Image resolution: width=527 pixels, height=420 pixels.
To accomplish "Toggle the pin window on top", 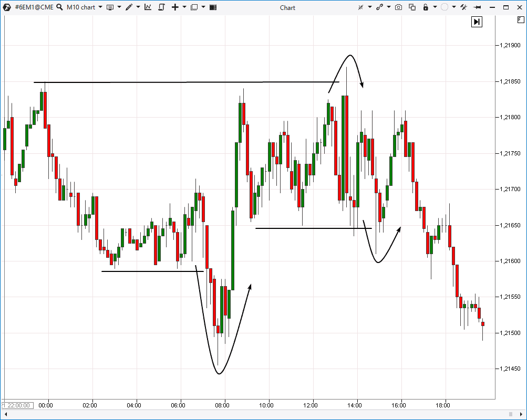I will point(478,7).
